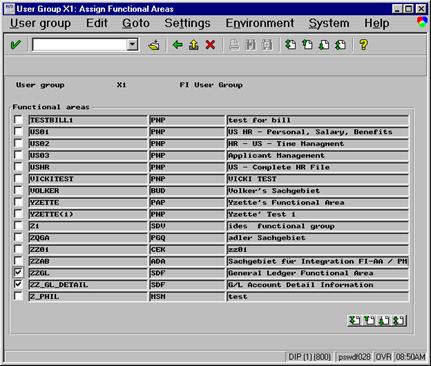Uncheck the ZZGL functional area box
The width and height of the screenshot is (431, 366).
click(x=18, y=273)
